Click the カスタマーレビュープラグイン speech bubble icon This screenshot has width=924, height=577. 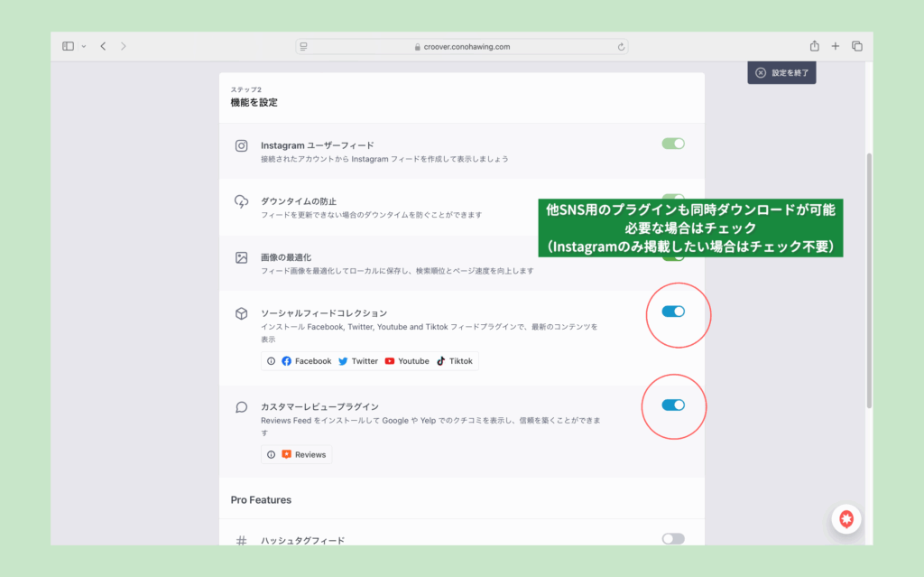pos(241,407)
